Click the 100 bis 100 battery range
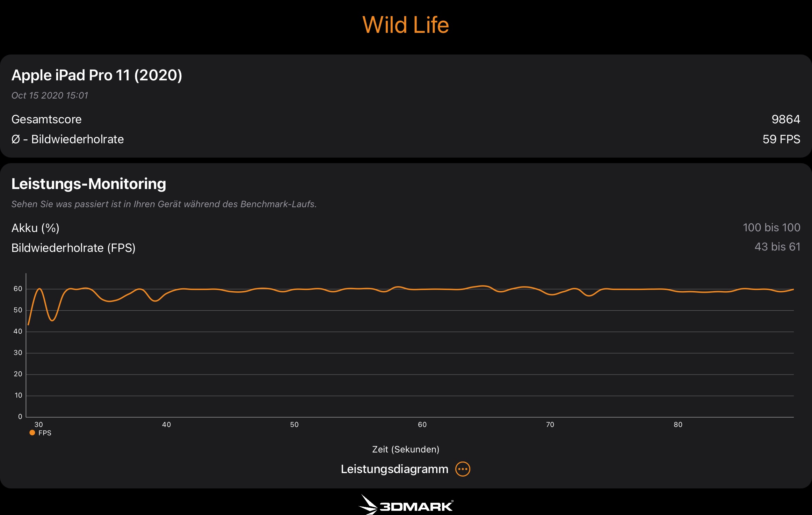 coord(771,227)
